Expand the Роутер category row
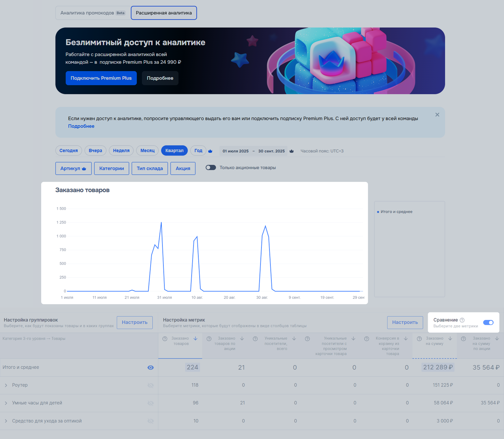 (6, 385)
